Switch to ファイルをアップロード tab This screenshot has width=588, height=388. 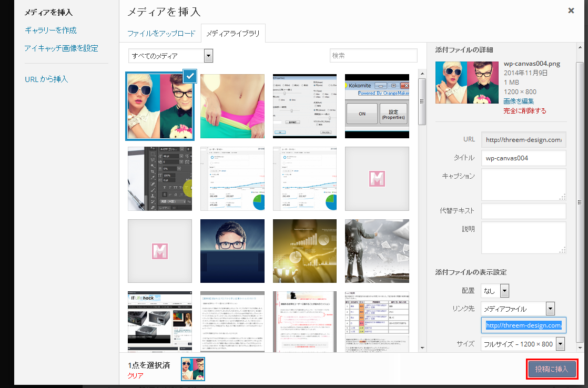(x=161, y=33)
